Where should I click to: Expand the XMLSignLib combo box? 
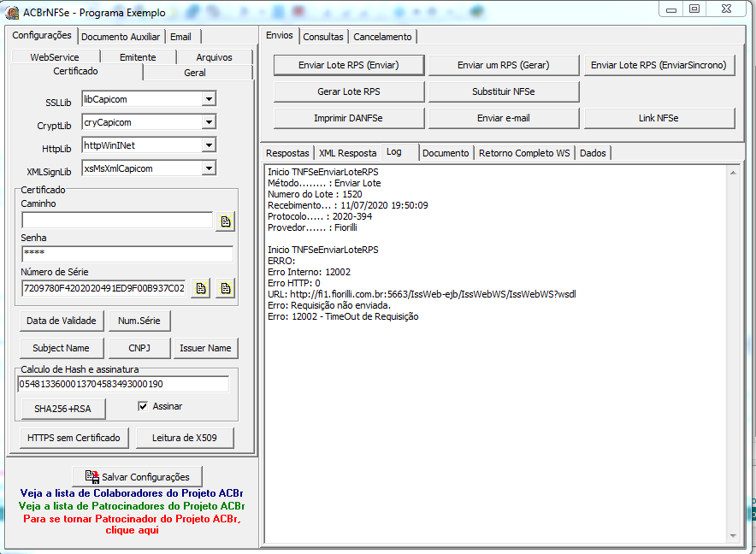[209, 168]
